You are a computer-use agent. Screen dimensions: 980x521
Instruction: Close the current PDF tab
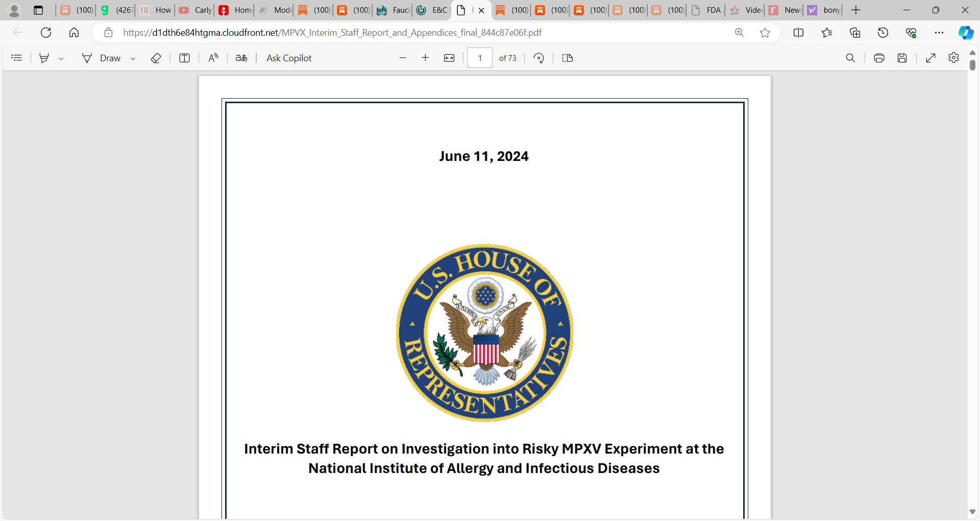point(481,10)
